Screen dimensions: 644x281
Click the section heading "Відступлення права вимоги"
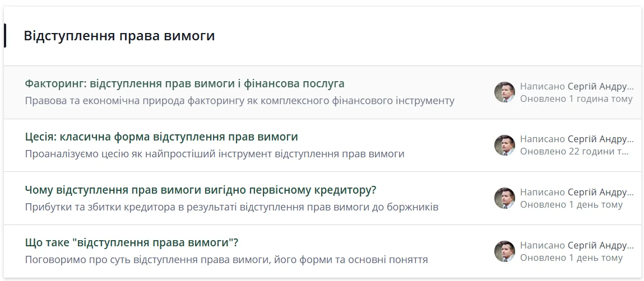119,36
